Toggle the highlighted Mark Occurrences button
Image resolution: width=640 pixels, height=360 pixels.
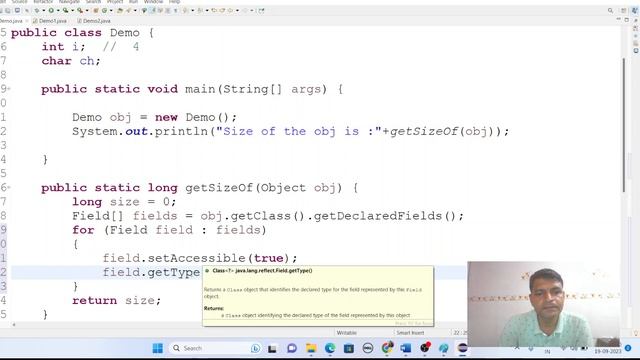[x=152, y=10]
